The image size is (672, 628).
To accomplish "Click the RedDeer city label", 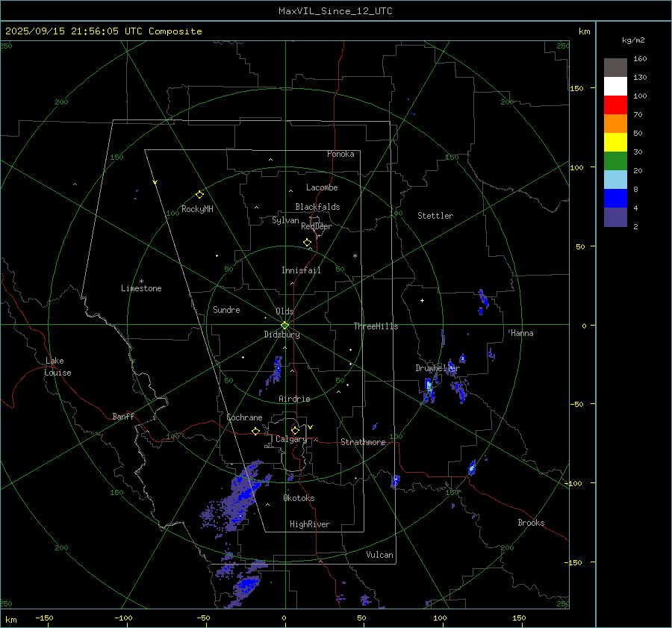I will (x=317, y=226).
